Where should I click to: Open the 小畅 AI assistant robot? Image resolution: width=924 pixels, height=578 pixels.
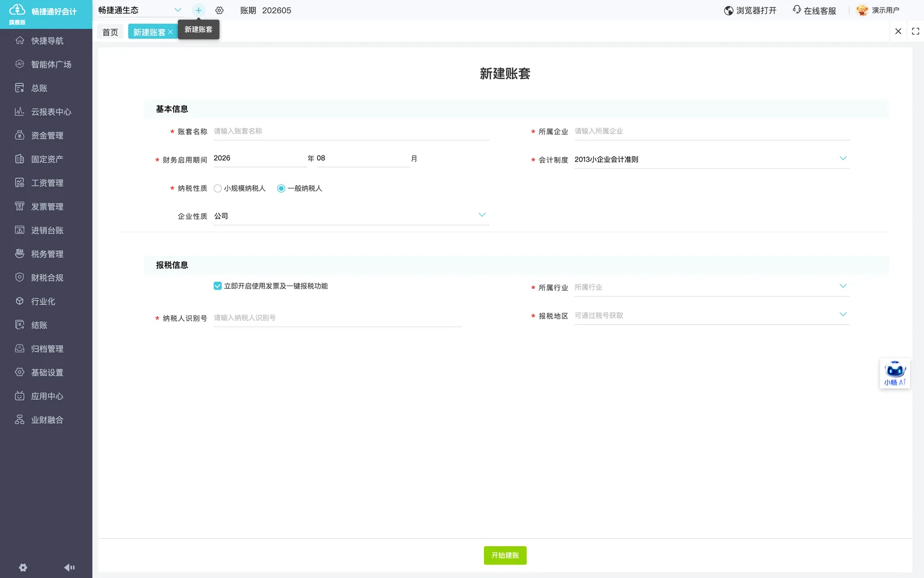(895, 373)
